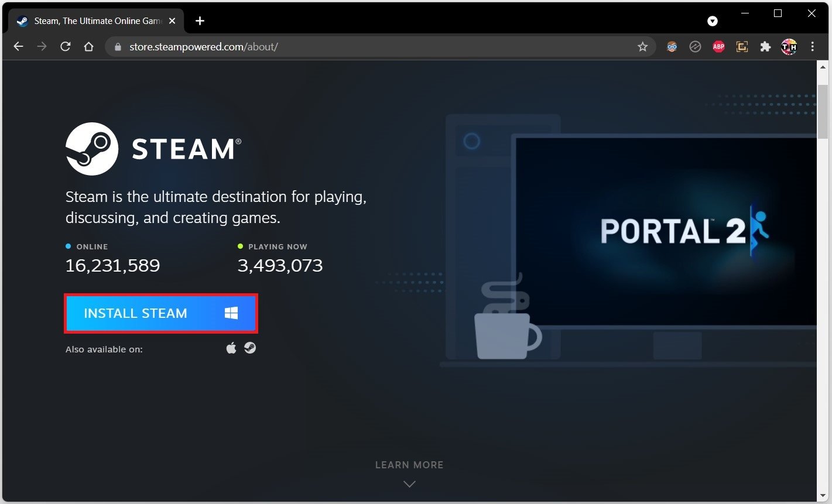Focus the address bar with the Steam URL
The width and height of the screenshot is (832, 504).
(x=381, y=47)
